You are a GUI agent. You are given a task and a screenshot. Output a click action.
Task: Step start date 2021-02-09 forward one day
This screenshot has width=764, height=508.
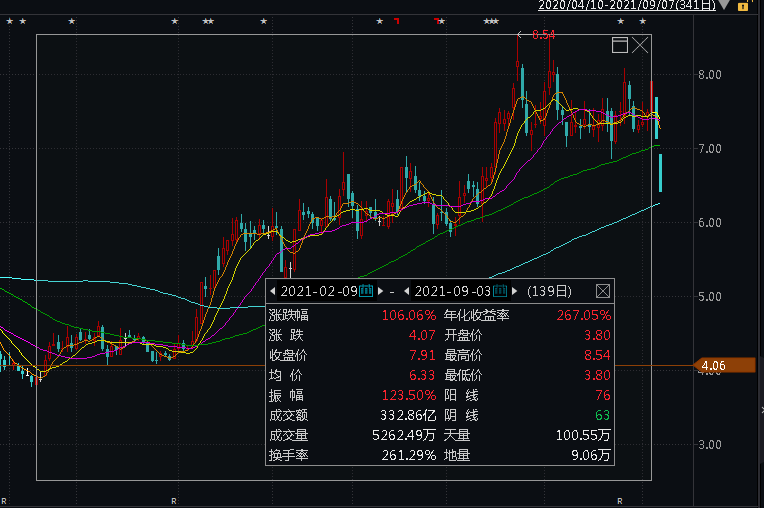pos(380,291)
